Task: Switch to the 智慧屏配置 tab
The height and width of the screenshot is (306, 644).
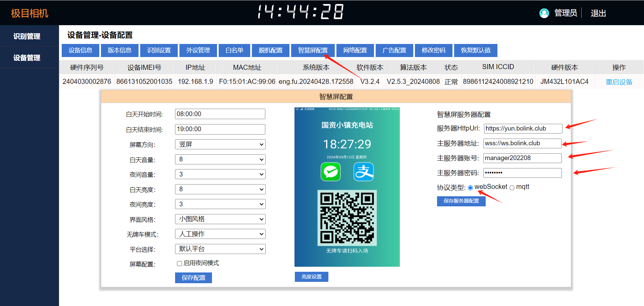Action: coord(313,50)
